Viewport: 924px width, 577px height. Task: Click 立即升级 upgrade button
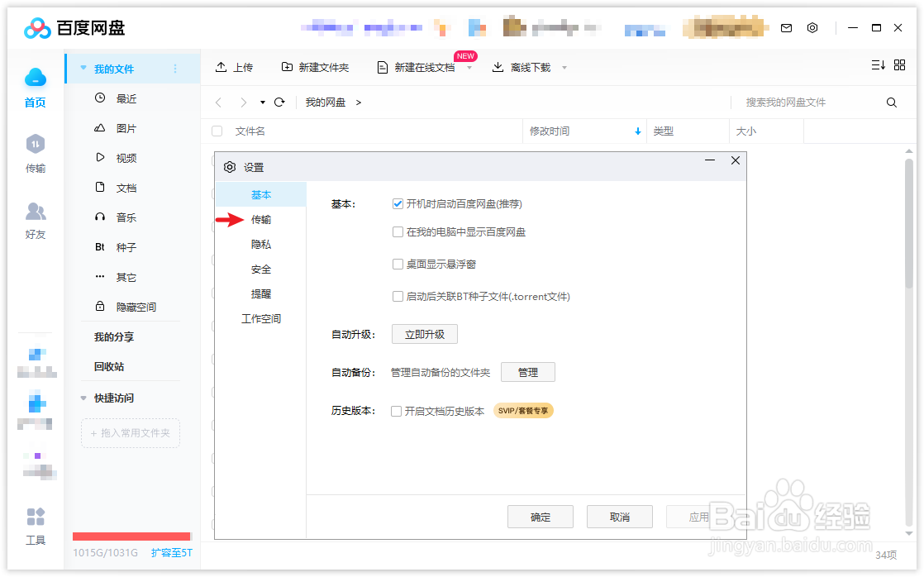tap(424, 334)
